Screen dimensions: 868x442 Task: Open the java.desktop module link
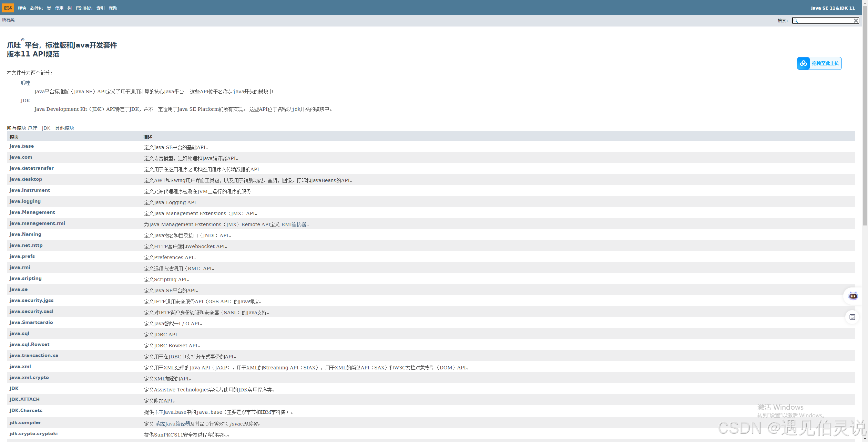coord(26,179)
